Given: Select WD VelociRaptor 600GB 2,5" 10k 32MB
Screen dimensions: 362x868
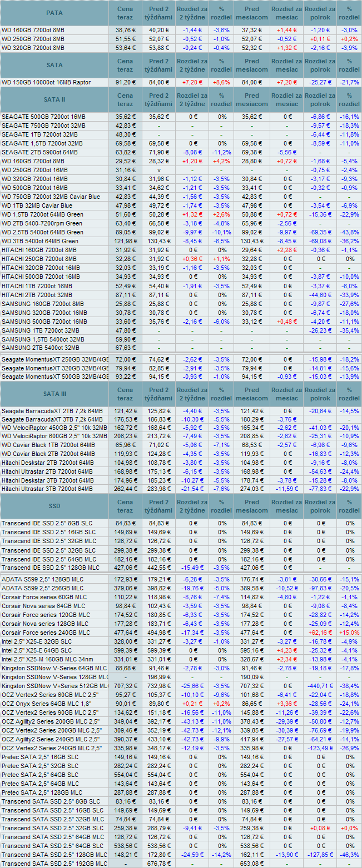Looking at the screenshot, I should 54,437.
